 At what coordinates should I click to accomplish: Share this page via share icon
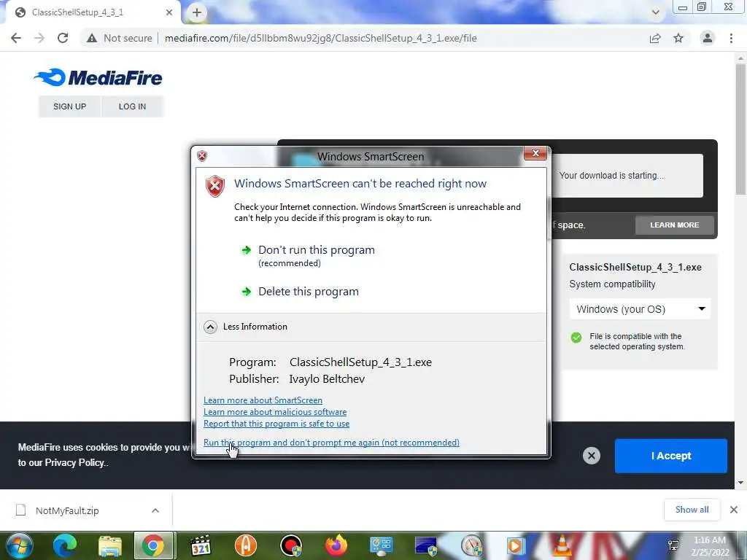(655, 38)
